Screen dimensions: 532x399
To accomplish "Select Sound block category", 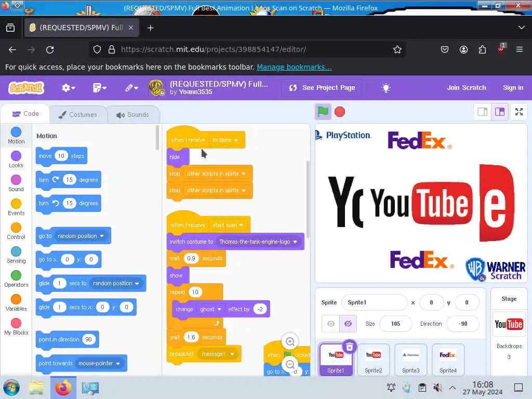I will click(x=16, y=183).
